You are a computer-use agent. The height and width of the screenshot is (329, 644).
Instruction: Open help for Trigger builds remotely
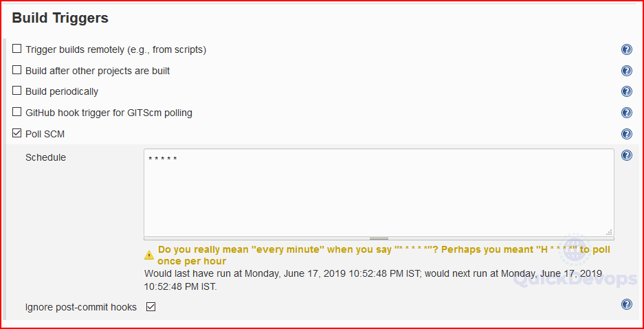[626, 49]
